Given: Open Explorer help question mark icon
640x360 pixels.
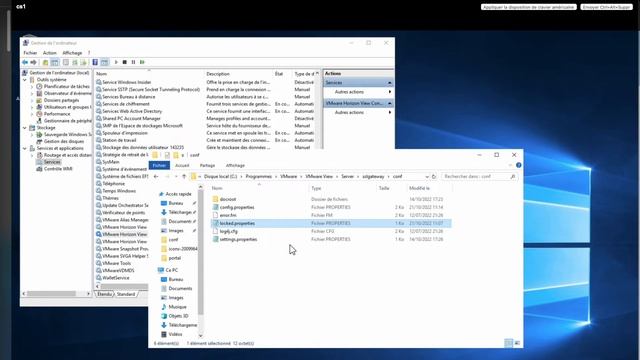Looking at the screenshot, I should [x=518, y=165].
